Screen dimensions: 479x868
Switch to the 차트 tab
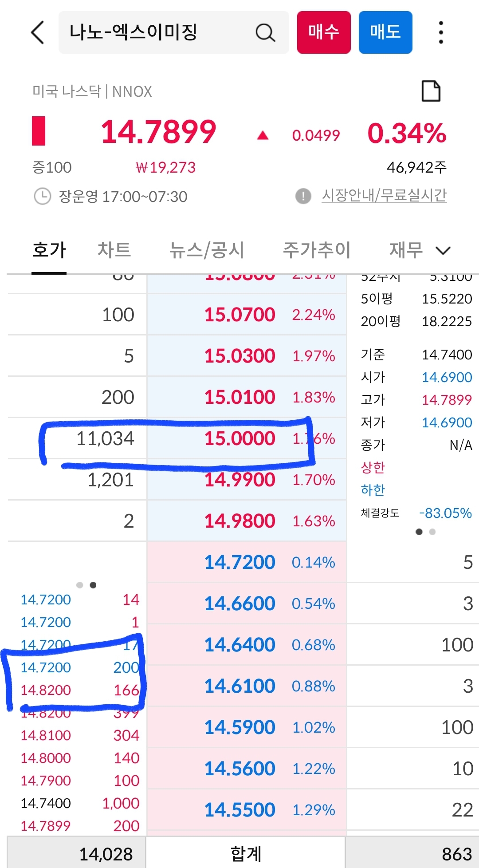click(x=114, y=250)
